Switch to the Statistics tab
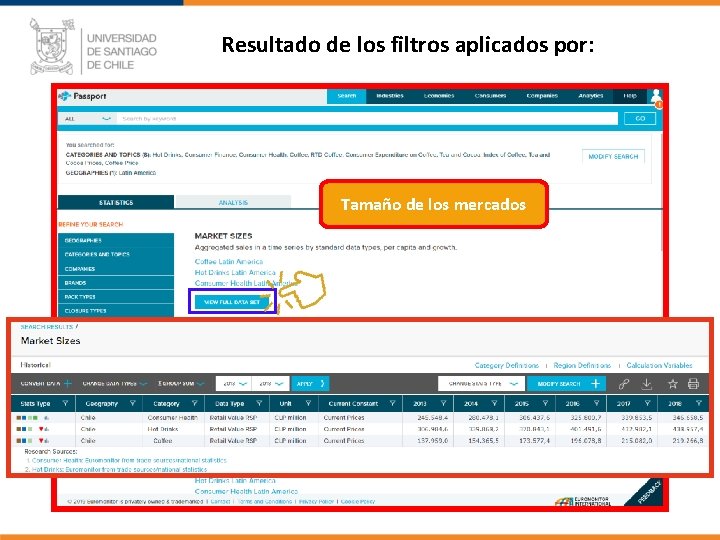The image size is (720, 540). tap(116, 202)
